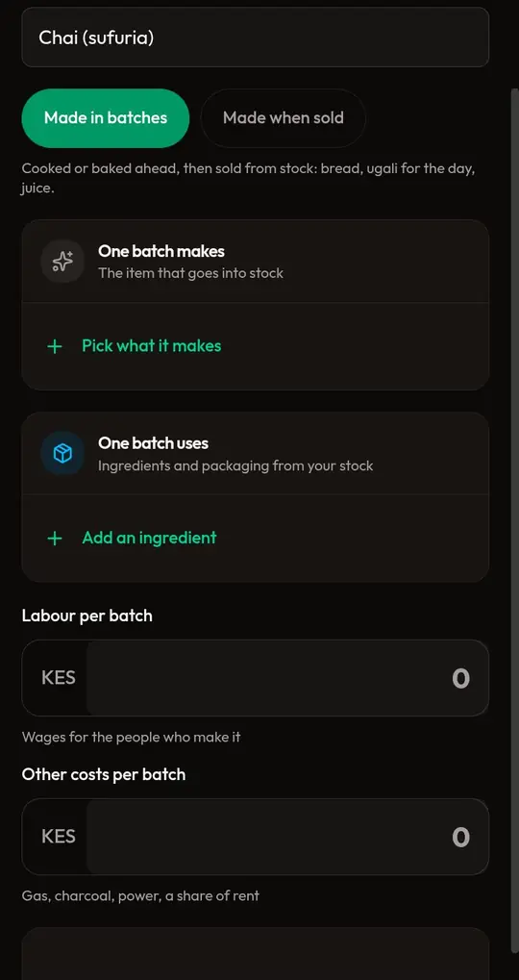Click the Labour per batch label
This screenshot has width=519, height=980.
(86, 616)
